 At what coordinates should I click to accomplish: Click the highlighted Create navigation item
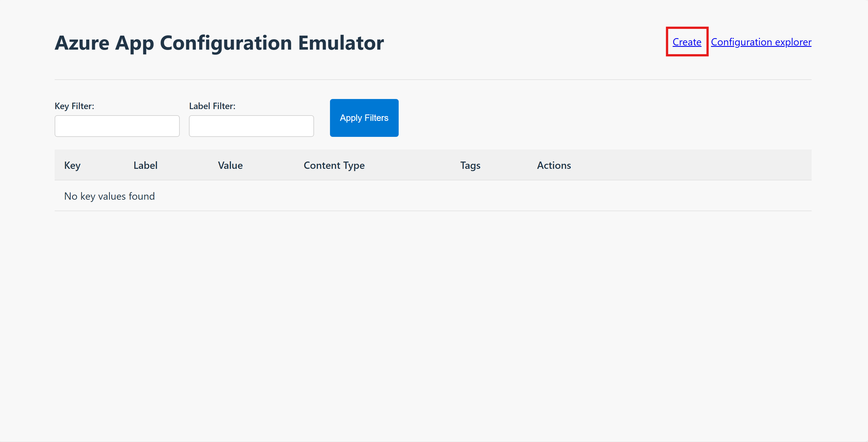point(687,42)
